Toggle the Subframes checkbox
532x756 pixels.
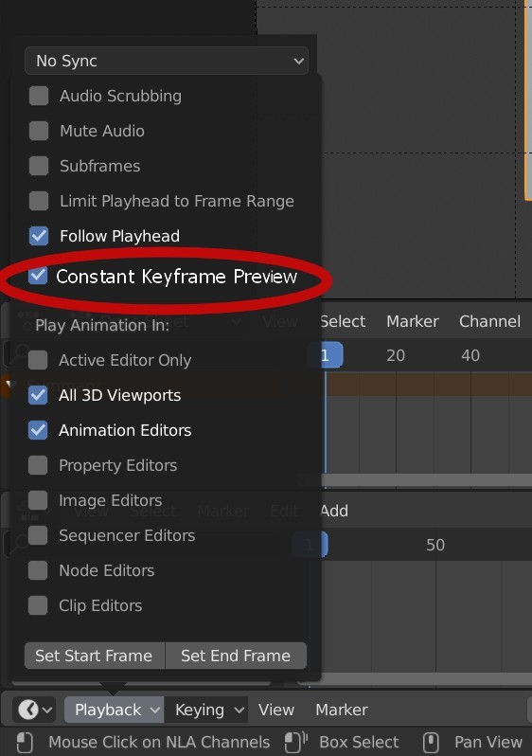pyautogui.click(x=39, y=166)
